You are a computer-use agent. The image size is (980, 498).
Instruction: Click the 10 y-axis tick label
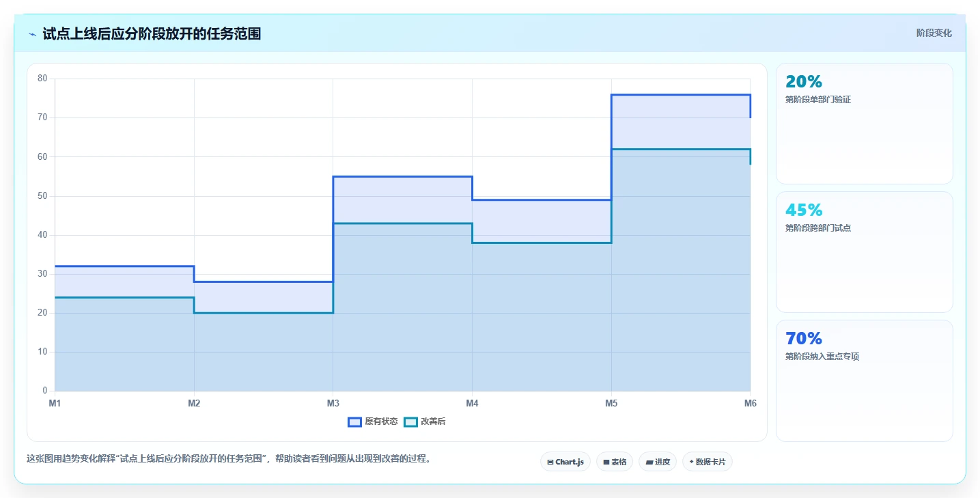click(42, 352)
